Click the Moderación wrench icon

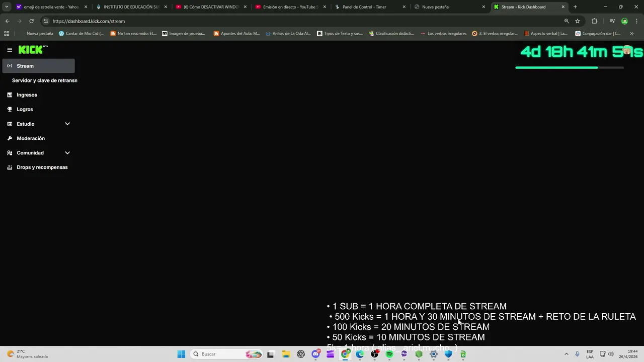pyautogui.click(x=10, y=138)
